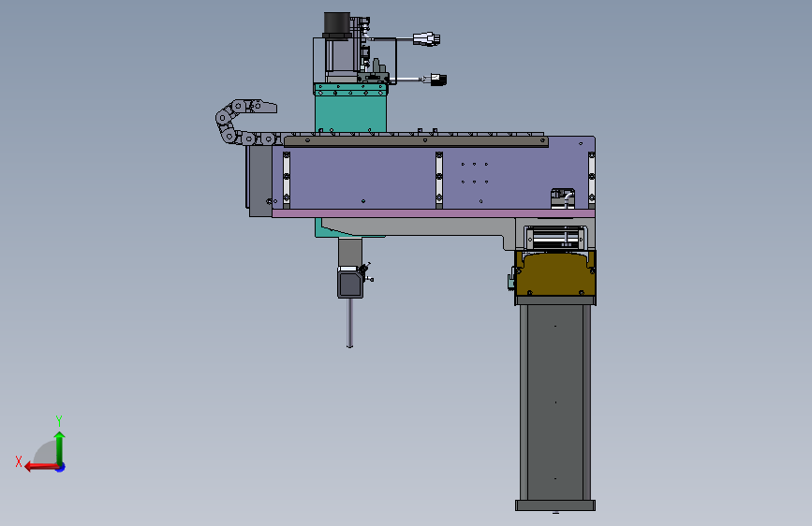Select the six-hole pattern on the purple plate

click(474, 173)
